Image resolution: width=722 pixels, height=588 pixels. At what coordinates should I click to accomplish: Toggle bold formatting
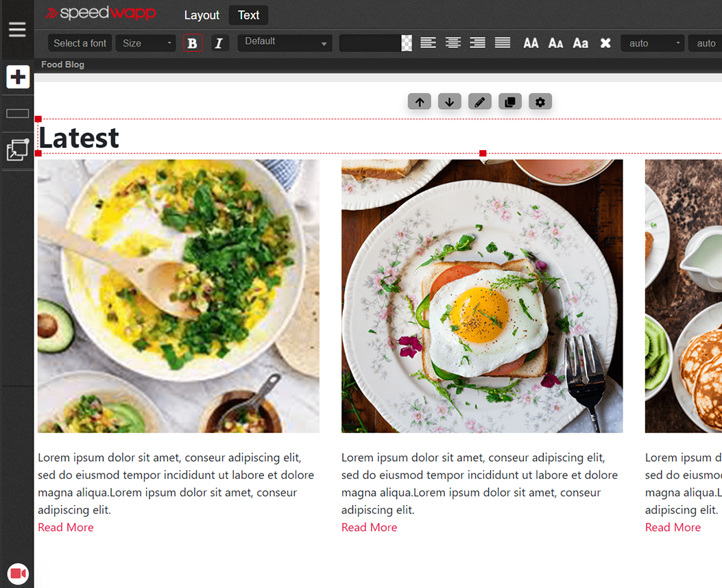pos(193,43)
